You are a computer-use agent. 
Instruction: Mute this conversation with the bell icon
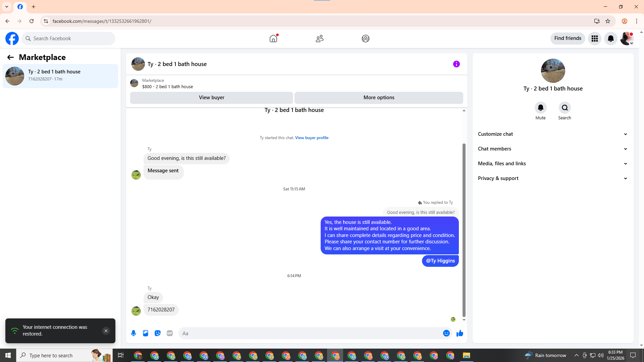coord(541,108)
